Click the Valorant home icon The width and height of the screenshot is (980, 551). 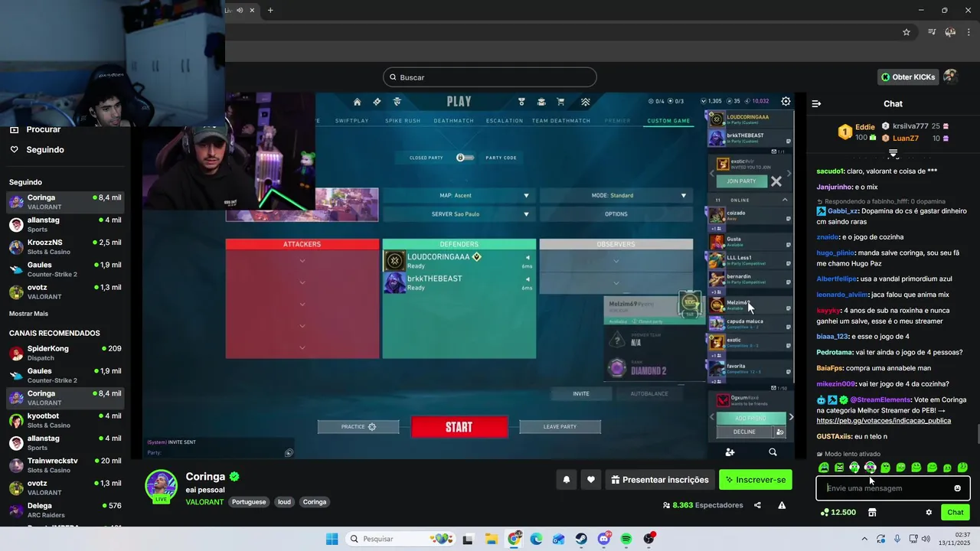(x=357, y=102)
